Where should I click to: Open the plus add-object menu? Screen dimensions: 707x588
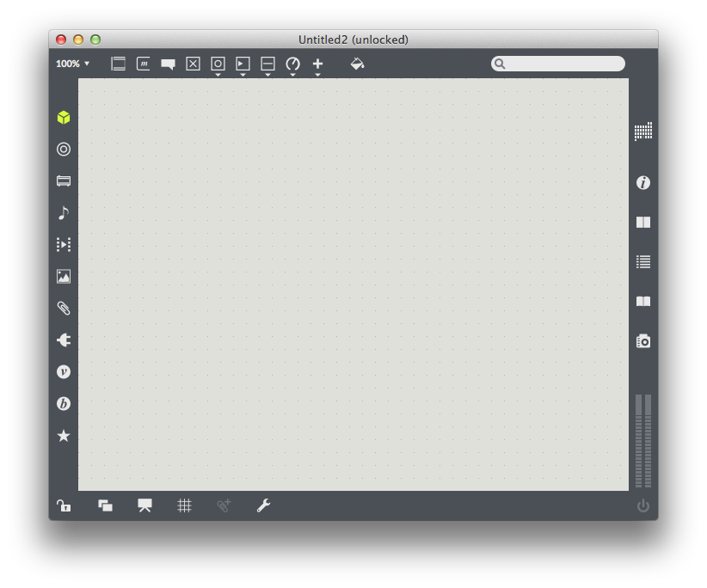tap(318, 64)
